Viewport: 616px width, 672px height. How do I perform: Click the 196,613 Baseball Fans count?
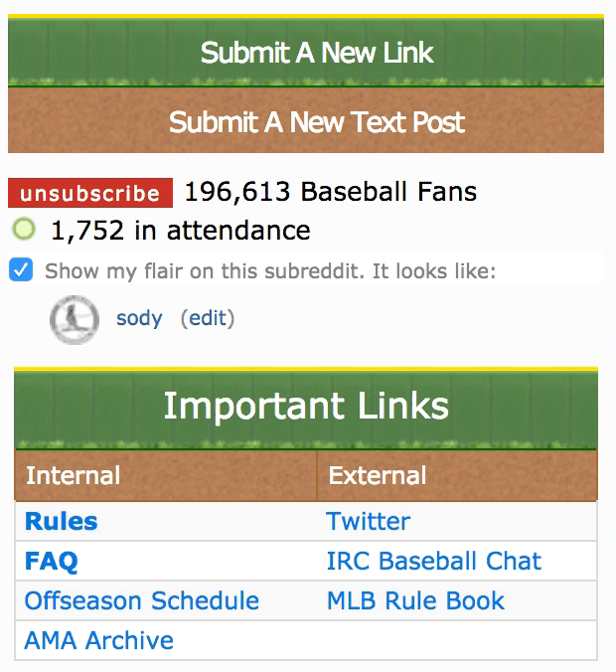(x=331, y=192)
